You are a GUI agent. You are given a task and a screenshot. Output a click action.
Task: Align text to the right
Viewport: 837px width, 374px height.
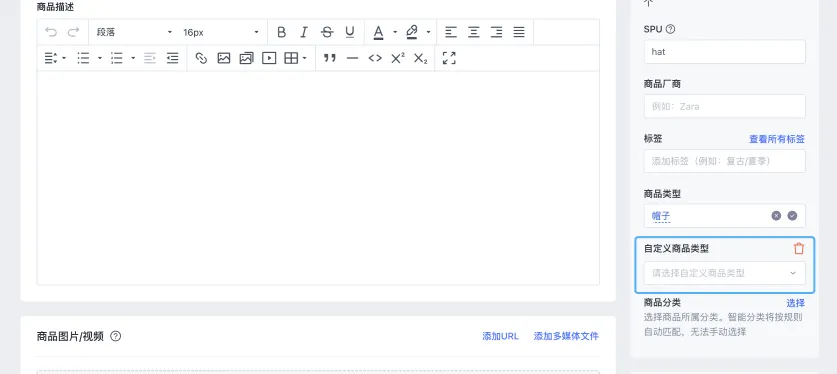pyautogui.click(x=496, y=32)
